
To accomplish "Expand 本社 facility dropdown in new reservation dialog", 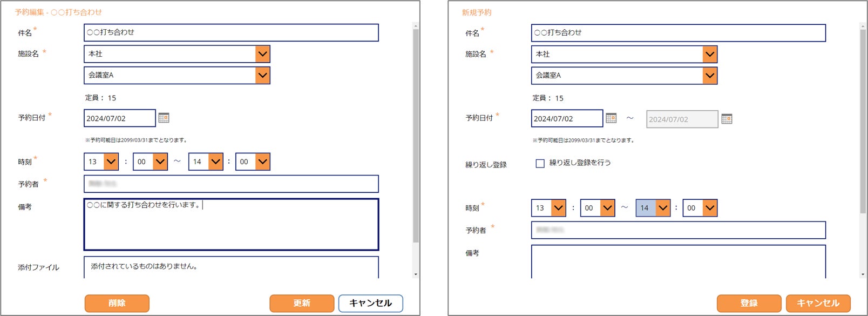I will [710, 54].
